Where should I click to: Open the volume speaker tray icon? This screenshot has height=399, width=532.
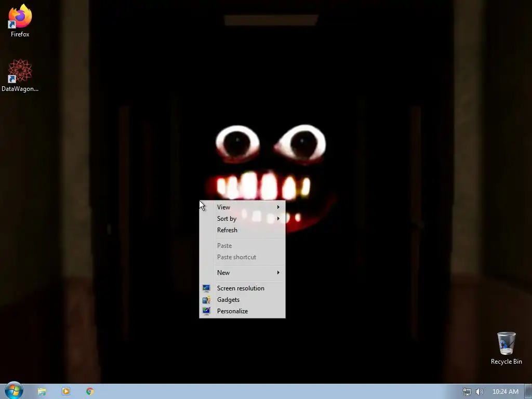tap(479, 392)
